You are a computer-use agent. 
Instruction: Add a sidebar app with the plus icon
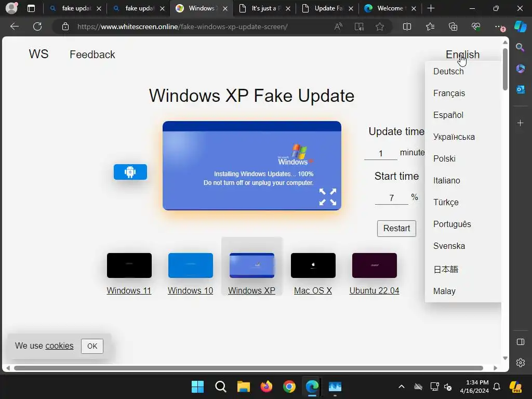(520, 123)
